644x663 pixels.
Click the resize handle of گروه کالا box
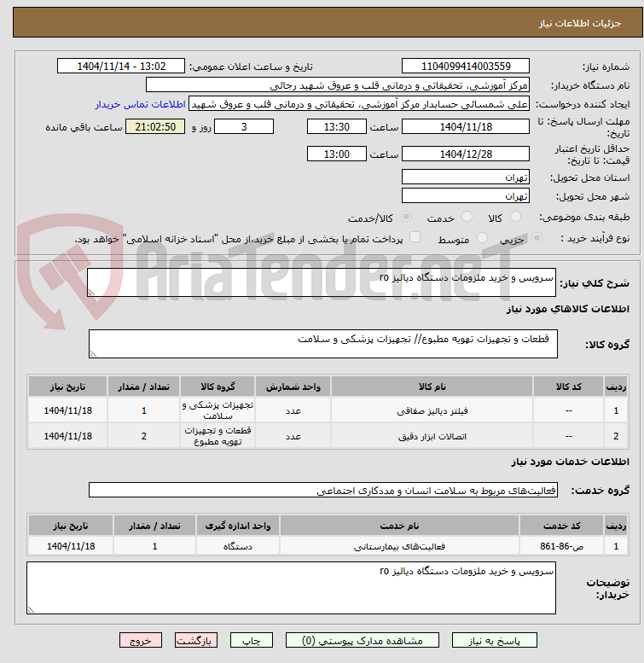click(x=93, y=354)
